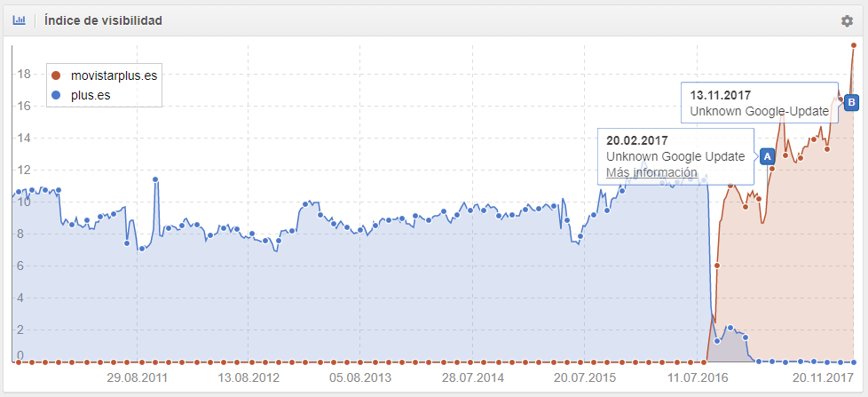
Task: Click the bar chart icon in header
Action: tap(19, 20)
